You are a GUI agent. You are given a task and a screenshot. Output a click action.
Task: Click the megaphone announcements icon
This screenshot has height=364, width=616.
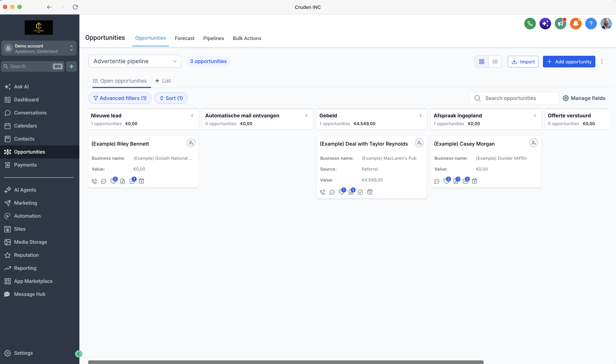560,24
